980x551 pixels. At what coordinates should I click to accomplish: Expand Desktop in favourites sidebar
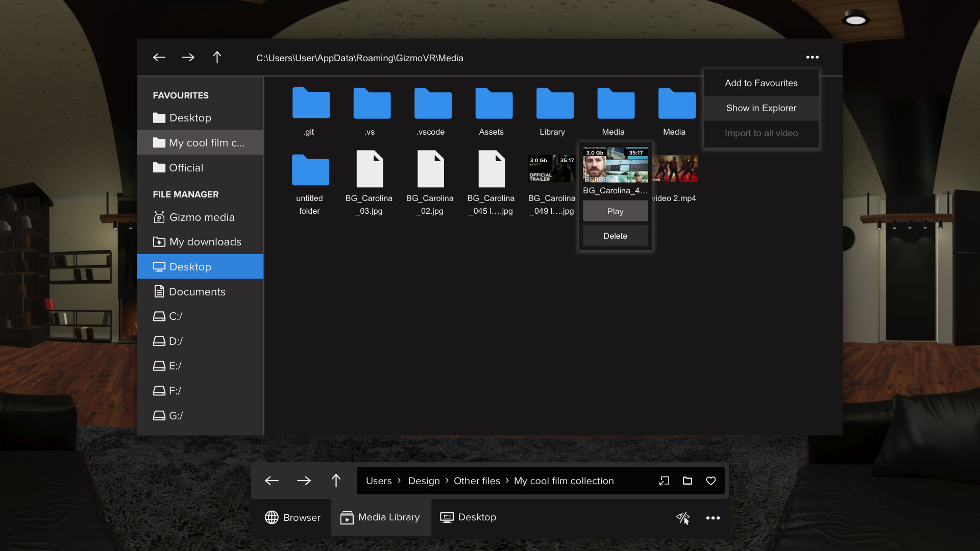click(x=190, y=118)
